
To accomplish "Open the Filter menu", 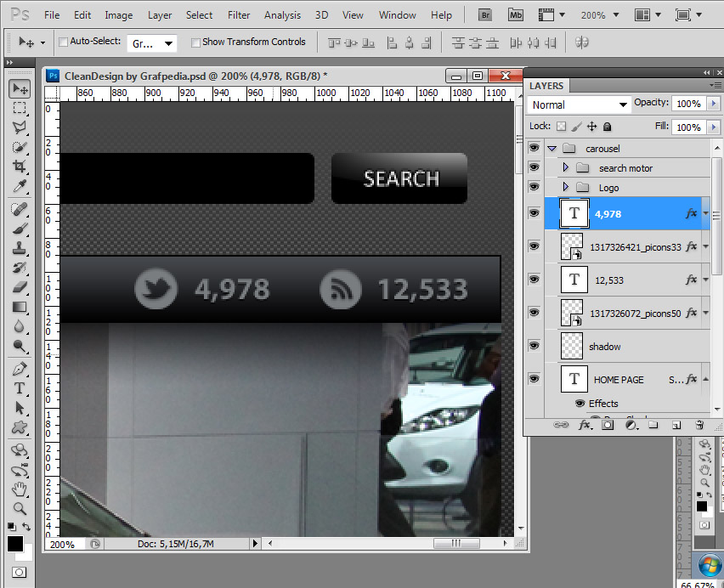I will pyautogui.click(x=239, y=15).
